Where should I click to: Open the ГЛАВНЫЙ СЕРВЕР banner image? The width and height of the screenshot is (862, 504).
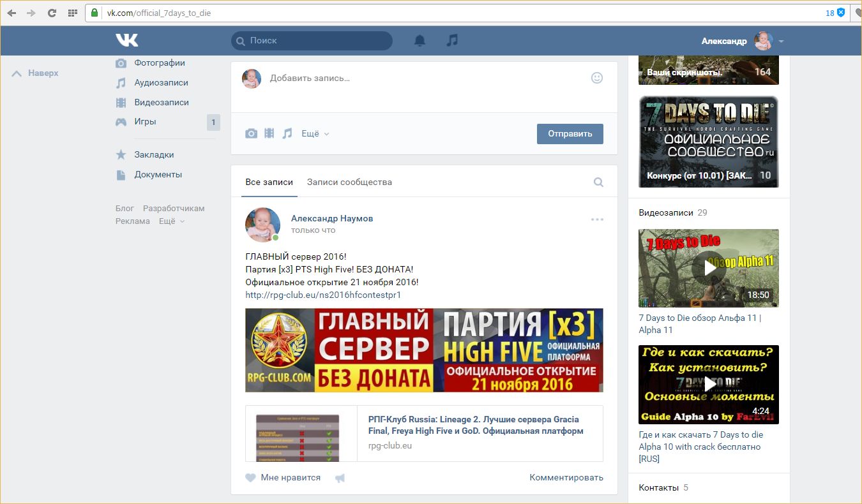coord(424,350)
